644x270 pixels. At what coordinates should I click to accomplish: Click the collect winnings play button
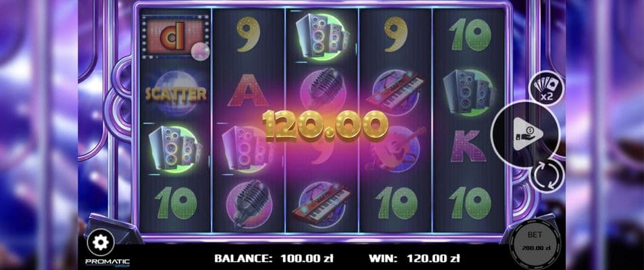(x=526, y=134)
